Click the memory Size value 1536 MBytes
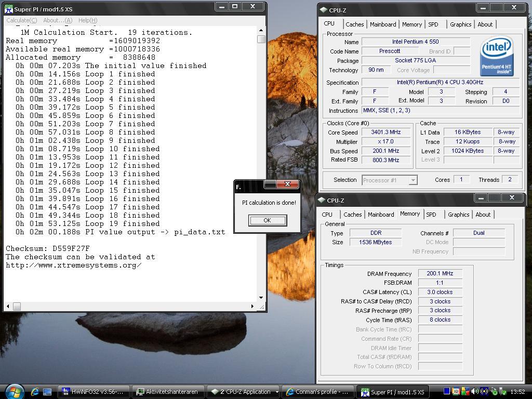This screenshot has height=399, width=532. pyautogui.click(x=376, y=242)
